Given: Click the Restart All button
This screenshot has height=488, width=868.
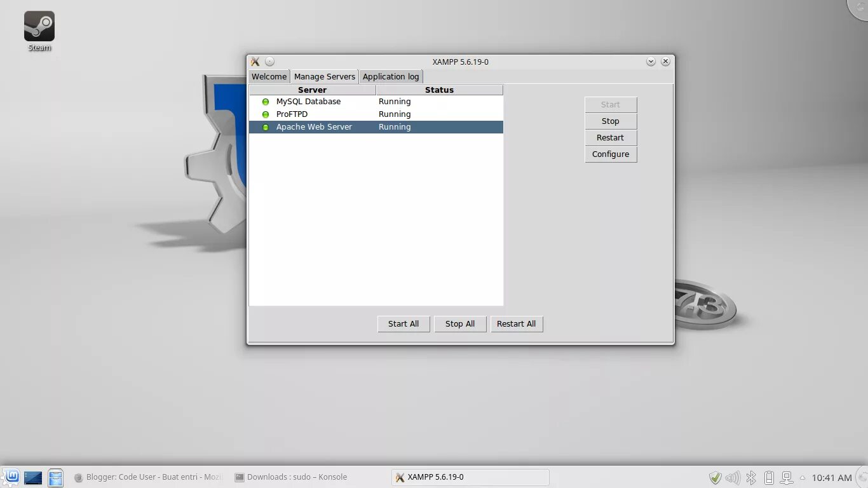Looking at the screenshot, I should pyautogui.click(x=517, y=324).
